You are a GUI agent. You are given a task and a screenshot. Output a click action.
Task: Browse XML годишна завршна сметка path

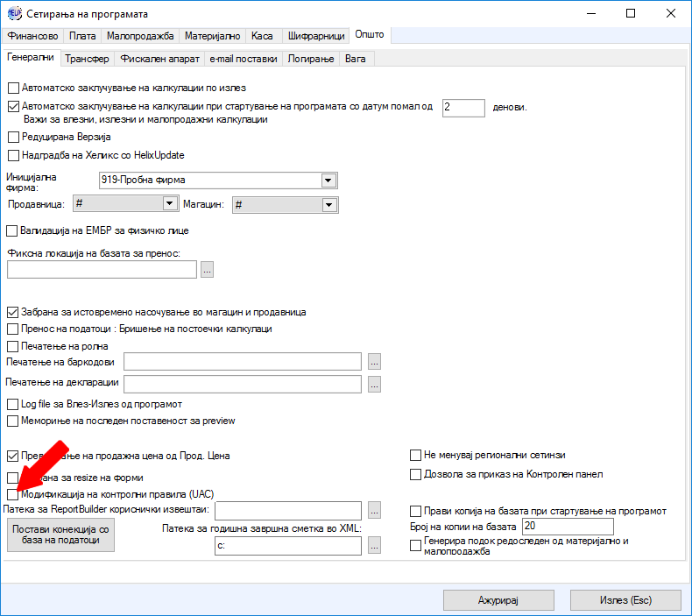point(374,546)
